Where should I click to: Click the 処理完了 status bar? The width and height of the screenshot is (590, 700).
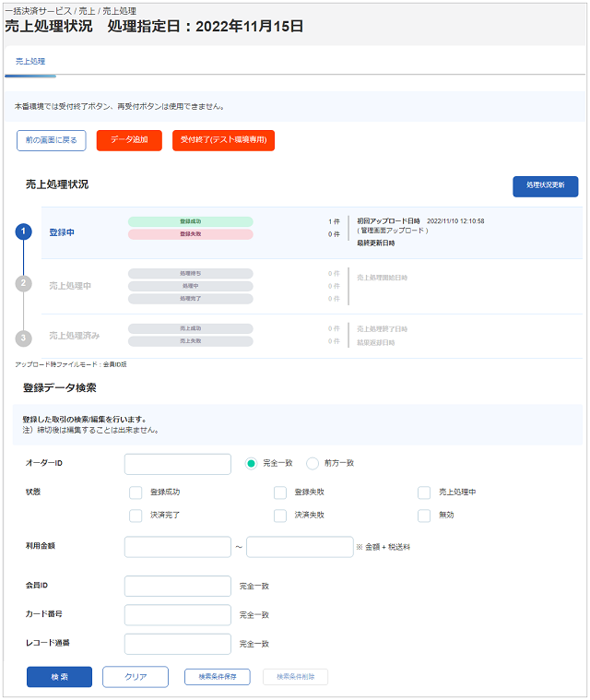click(x=191, y=298)
